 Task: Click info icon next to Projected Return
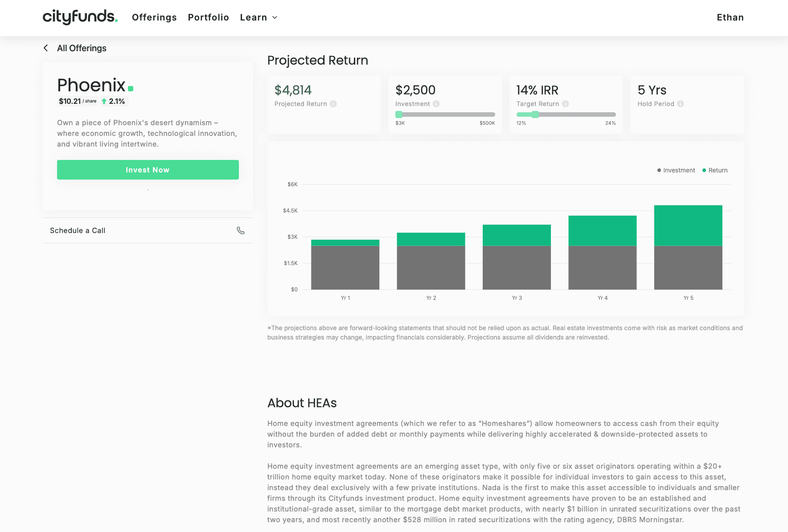(x=333, y=104)
